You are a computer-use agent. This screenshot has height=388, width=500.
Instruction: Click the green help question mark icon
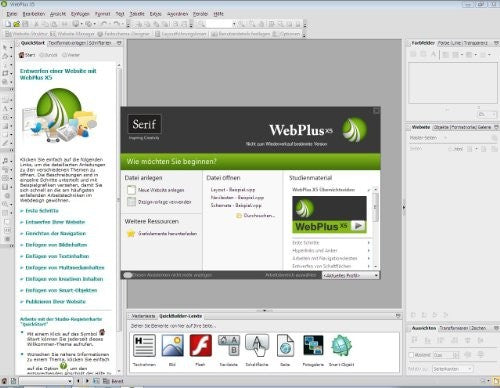pos(63,366)
